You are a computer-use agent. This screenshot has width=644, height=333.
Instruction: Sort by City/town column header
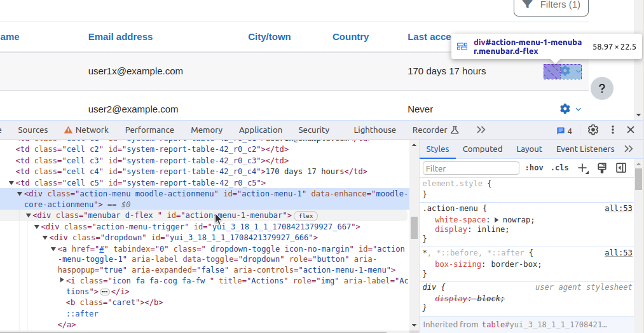pyautogui.click(x=270, y=37)
